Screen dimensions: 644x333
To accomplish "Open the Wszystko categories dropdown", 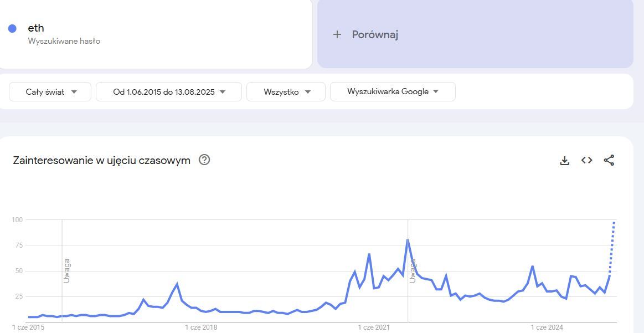I will tap(286, 92).
